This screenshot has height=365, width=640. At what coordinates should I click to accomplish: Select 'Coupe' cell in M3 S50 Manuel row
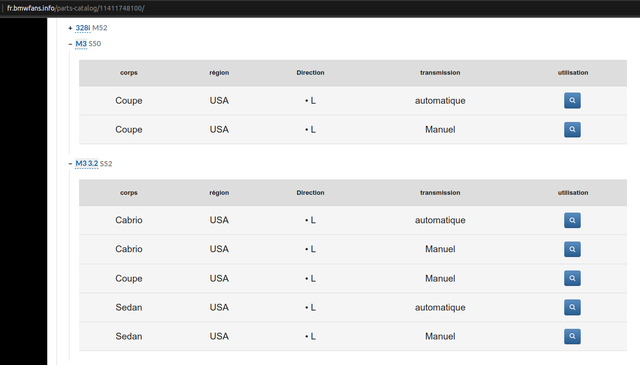pyautogui.click(x=129, y=129)
